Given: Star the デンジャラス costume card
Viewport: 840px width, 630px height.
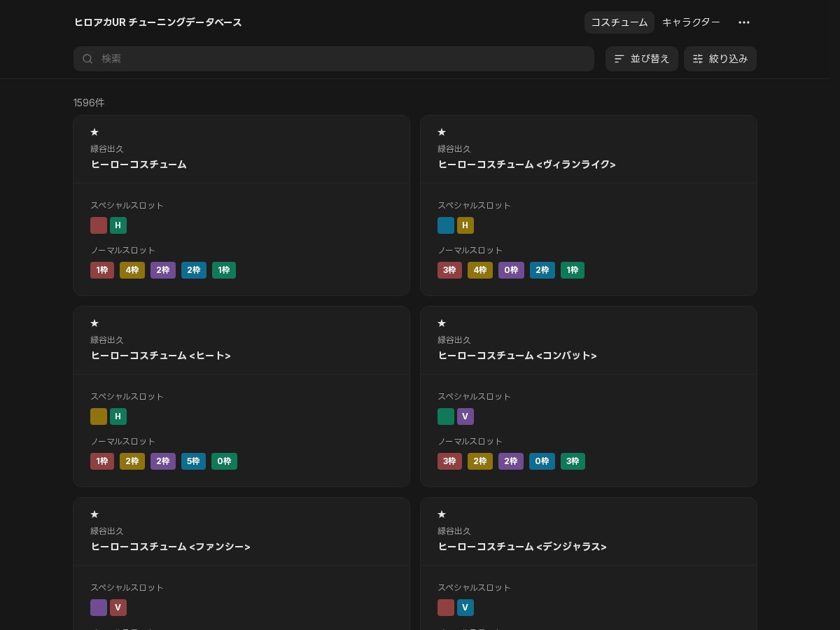Looking at the screenshot, I should coord(442,514).
